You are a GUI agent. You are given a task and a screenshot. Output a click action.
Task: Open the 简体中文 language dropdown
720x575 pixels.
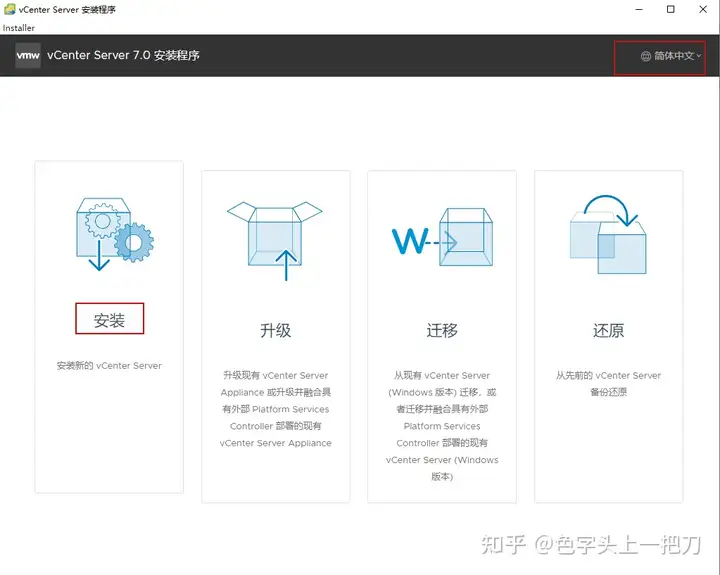point(671,56)
